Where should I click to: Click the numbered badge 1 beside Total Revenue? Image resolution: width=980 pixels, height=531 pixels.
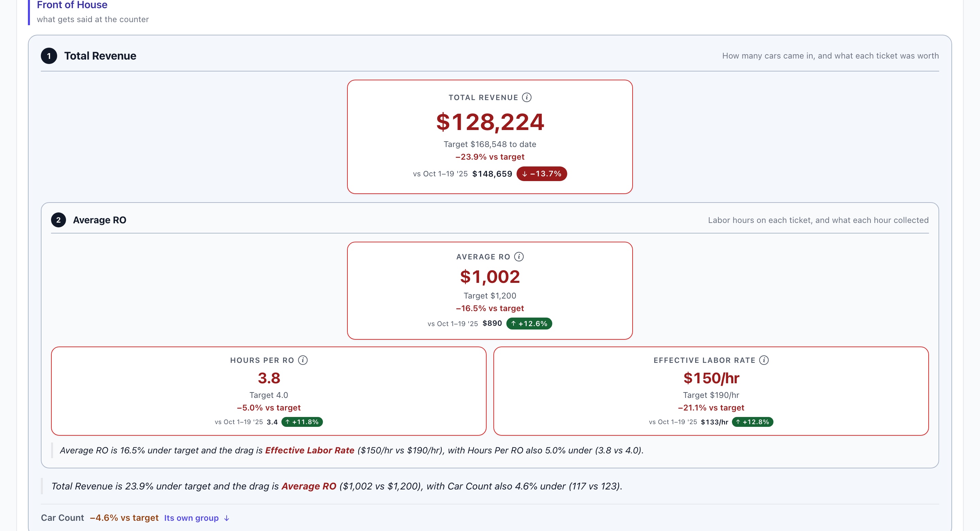49,56
